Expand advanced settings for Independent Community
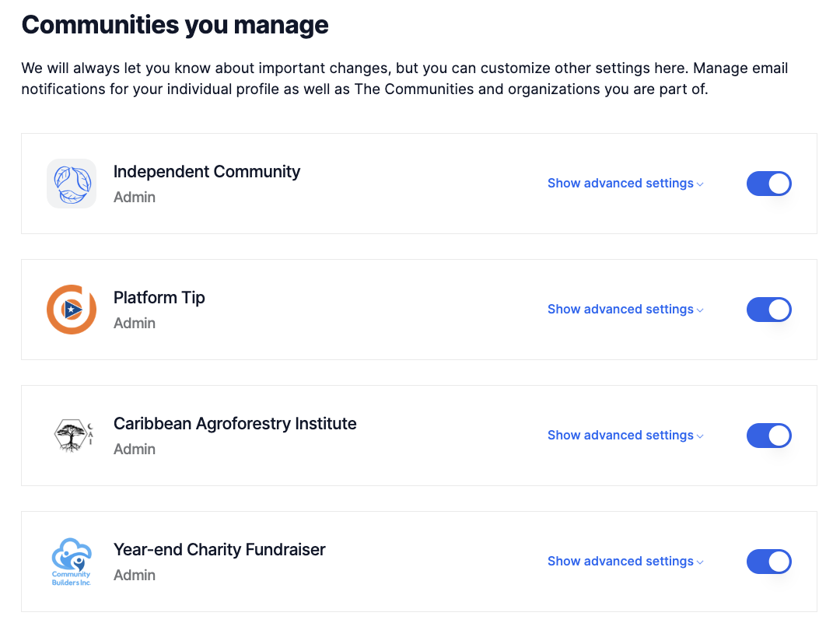This screenshot has width=840, height=630. tap(625, 184)
